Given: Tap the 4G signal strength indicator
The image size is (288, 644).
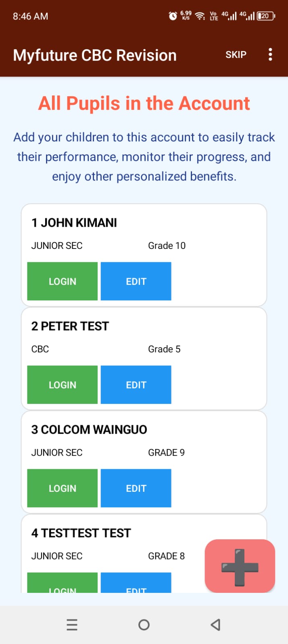Looking at the screenshot, I should point(229,16).
